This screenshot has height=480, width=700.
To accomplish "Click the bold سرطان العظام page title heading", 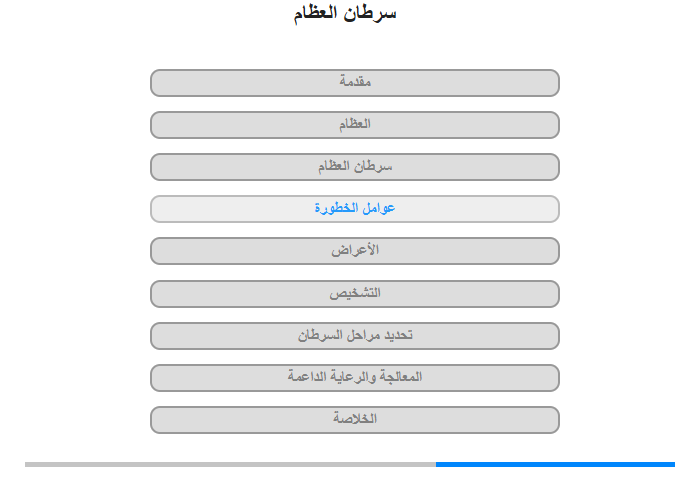I will (345, 13).
